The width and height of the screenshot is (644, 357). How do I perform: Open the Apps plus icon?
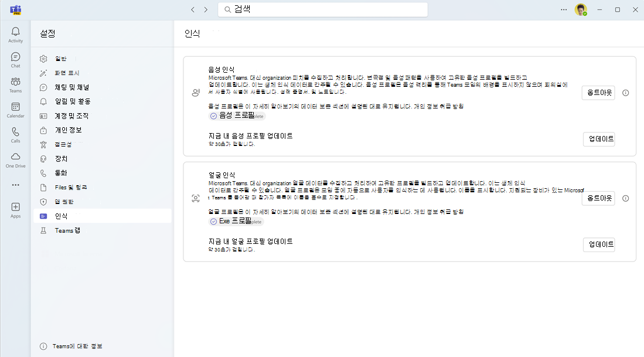[x=16, y=207]
